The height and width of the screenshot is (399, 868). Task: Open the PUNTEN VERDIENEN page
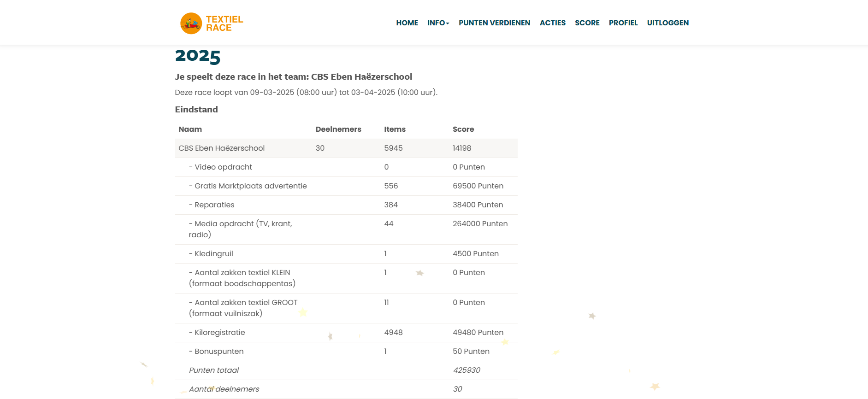click(494, 23)
